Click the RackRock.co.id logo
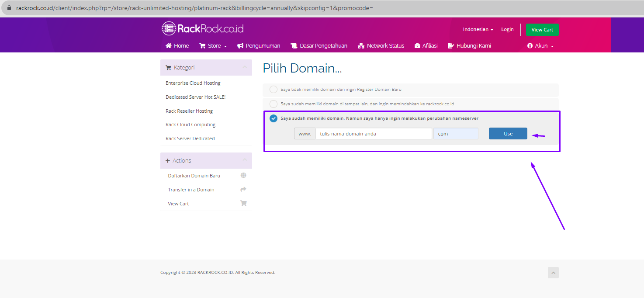The image size is (644, 298). click(202, 29)
